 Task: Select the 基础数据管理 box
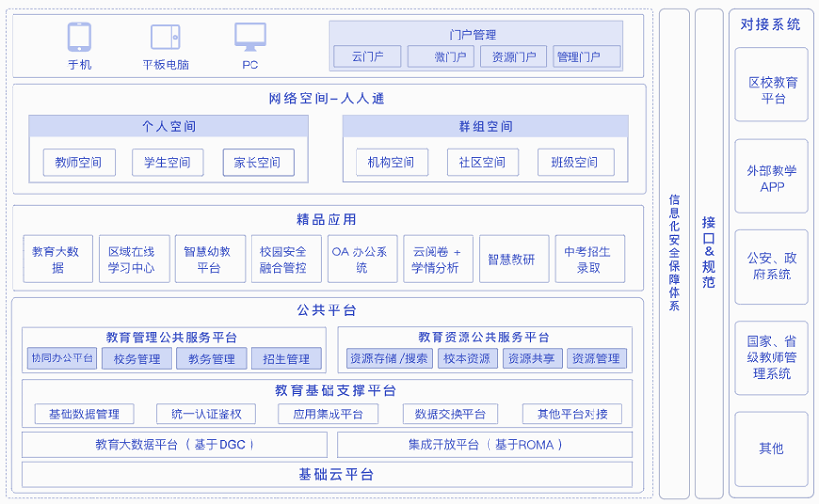84,413
